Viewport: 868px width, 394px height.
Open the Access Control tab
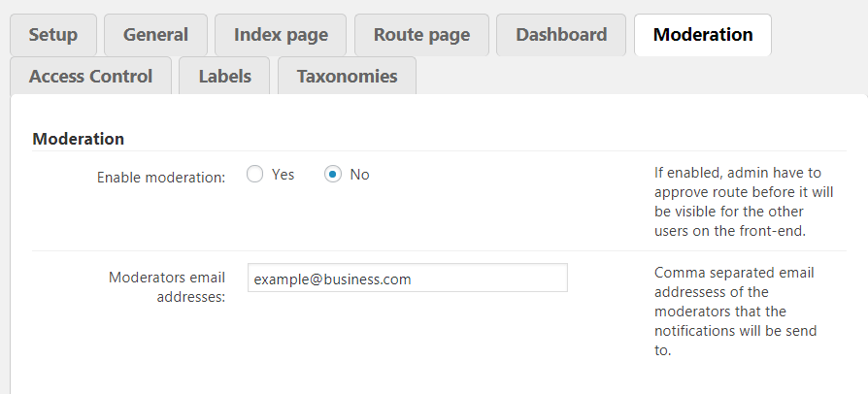point(90,76)
